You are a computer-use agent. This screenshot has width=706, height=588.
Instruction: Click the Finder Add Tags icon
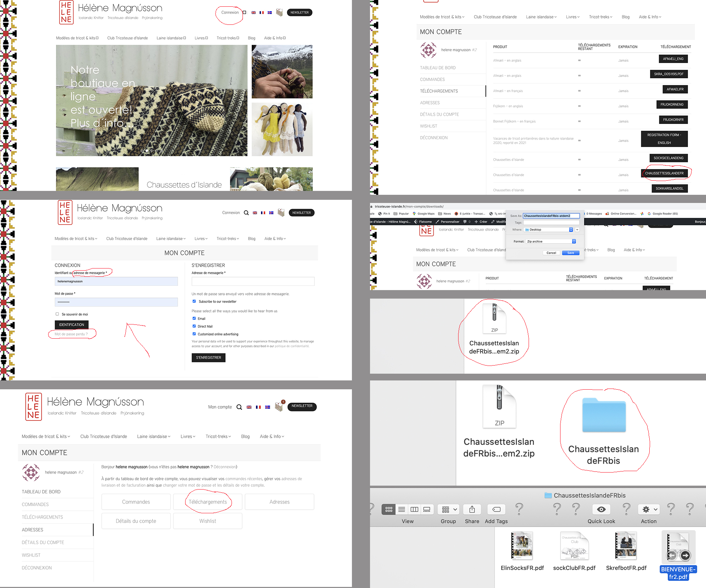[x=496, y=509]
